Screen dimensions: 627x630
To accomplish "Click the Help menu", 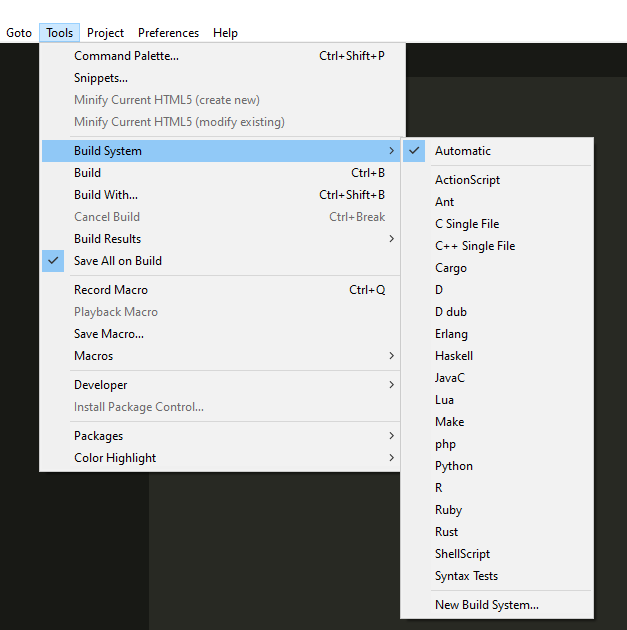I will (x=225, y=33).
